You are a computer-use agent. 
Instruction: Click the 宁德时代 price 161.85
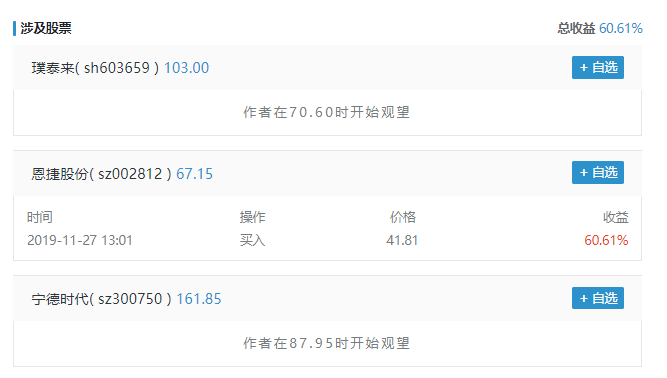coord(199,299)
